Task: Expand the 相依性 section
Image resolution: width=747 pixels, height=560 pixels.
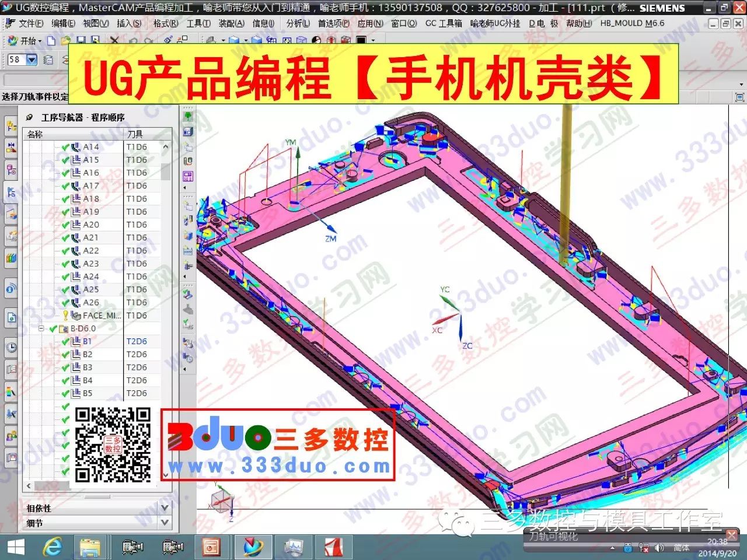Action: pos(165,508)
